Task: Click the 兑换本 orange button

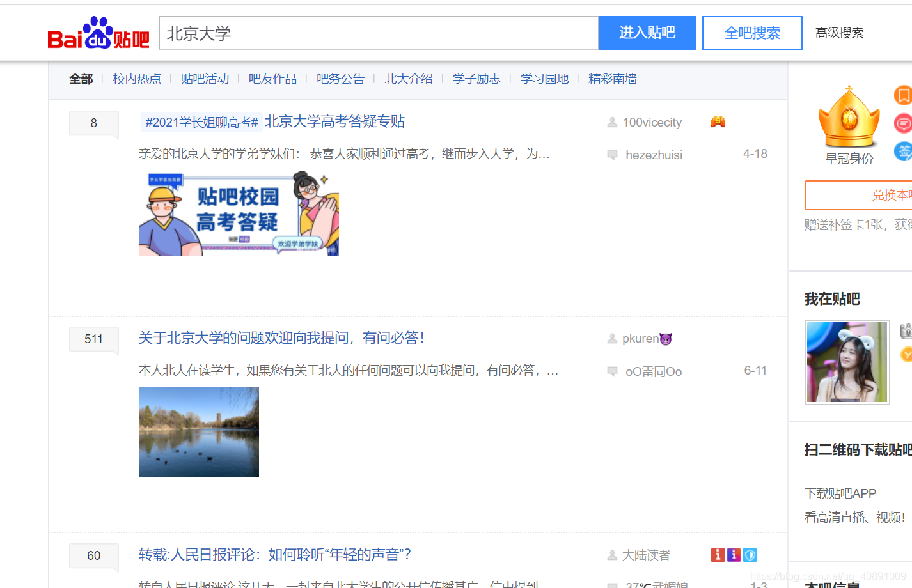Action: 858,195
